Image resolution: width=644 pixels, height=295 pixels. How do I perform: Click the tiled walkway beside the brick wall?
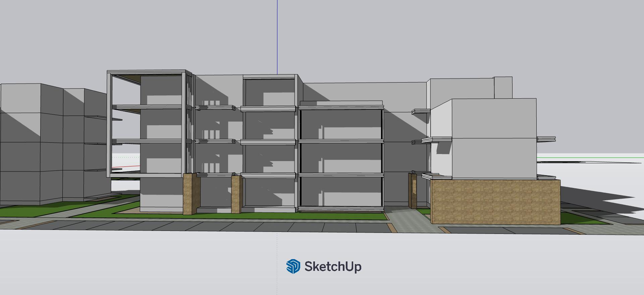pyautogui.click(x=408, y=220)
